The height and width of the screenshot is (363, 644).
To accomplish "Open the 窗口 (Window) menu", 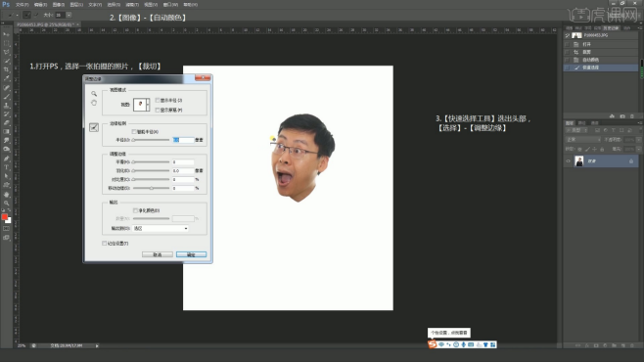I will (170, 5).
